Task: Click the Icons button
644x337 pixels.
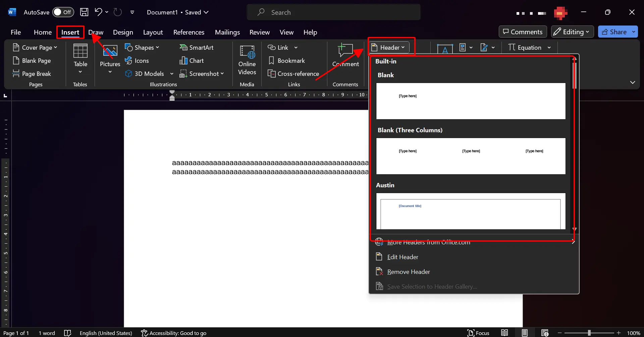Action: [x=137, y=60]
